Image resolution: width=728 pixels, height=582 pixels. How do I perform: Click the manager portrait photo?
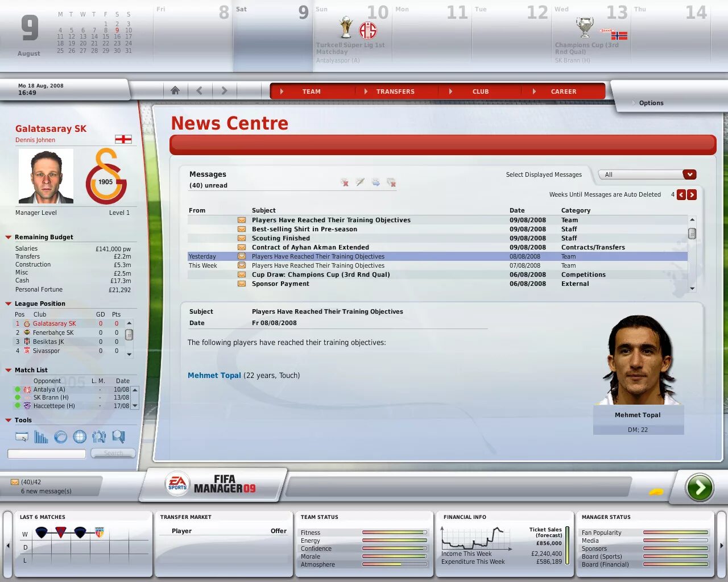click(46, 176)
